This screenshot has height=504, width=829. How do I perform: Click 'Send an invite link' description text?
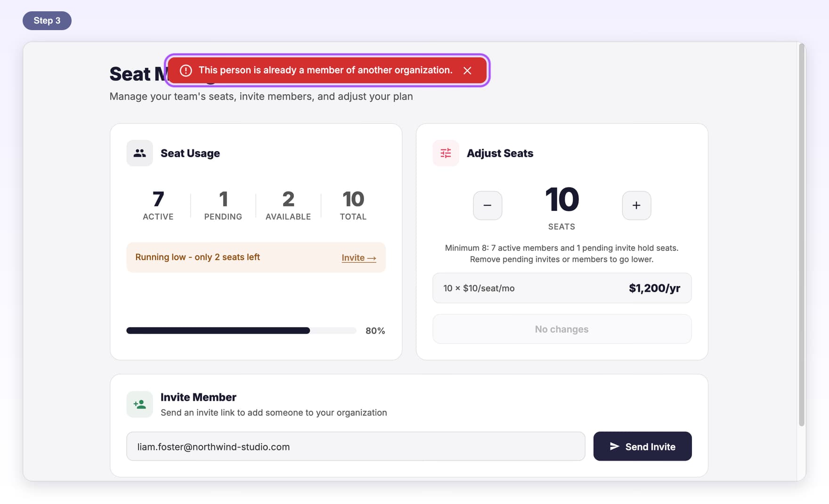pyautogui.click(x=274, y=413)
